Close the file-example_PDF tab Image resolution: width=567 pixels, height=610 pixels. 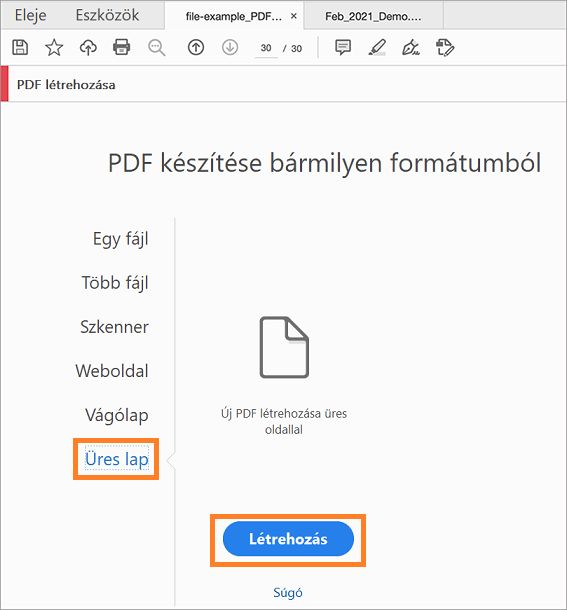(x=294, y=16)
